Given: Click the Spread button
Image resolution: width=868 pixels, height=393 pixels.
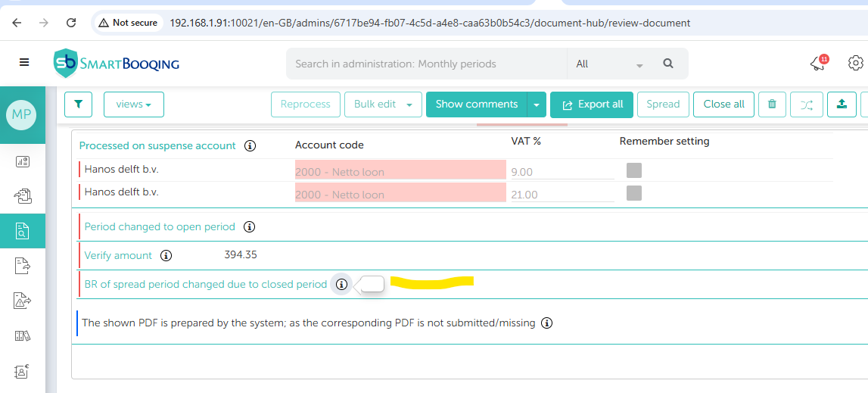Looking at the screenshot, I should (663, 104).
